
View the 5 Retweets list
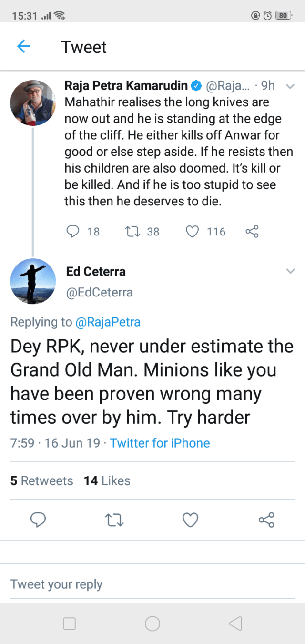(x=42, y=481)
